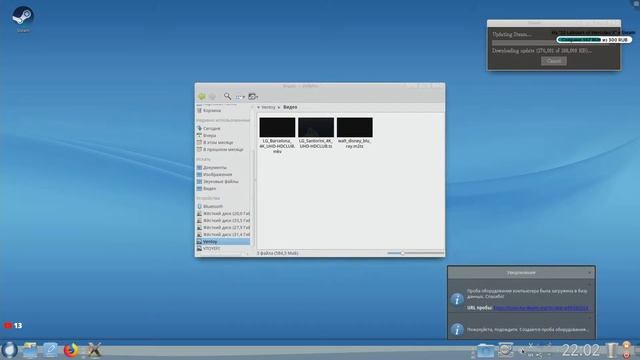Open the folder icon in system tray
The width and height of the screenshot is (640, 360).
[485, 351]
